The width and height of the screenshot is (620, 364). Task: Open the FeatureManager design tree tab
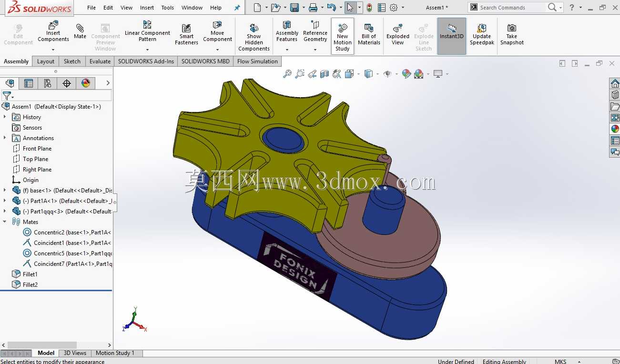click(10, 83)
